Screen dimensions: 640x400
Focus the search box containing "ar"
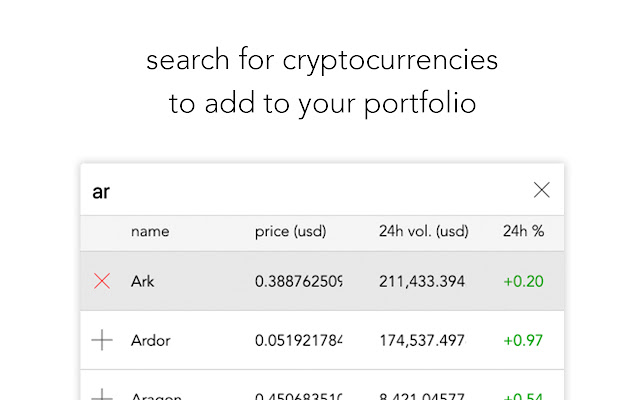pyautogui.click(x=300, y=190)
